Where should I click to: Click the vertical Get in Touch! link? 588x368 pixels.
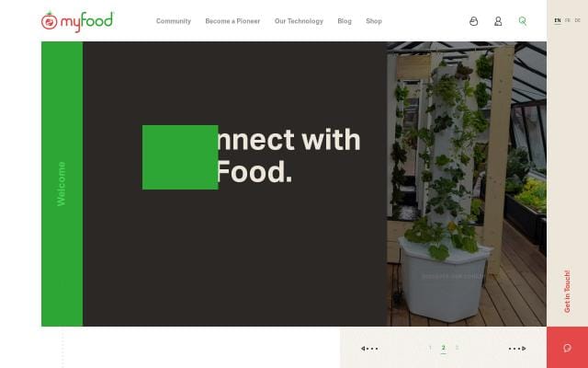(568, 292)
